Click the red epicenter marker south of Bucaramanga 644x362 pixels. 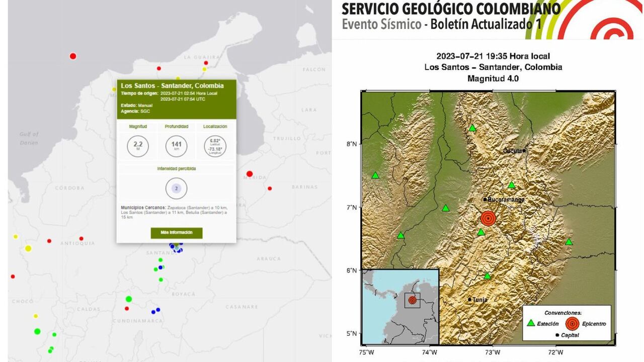pos(488,218)
